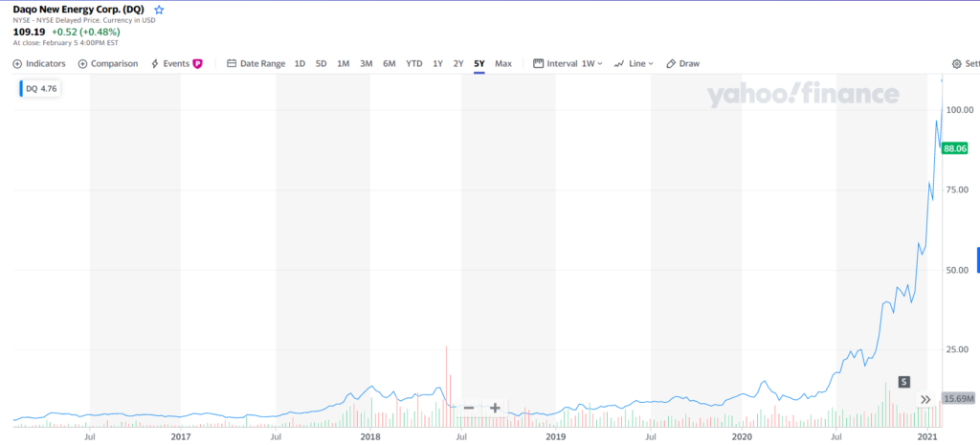Expand the Line chart type dropdown
Viewport: 980px width, 445px height.
(x=634, y=64)
